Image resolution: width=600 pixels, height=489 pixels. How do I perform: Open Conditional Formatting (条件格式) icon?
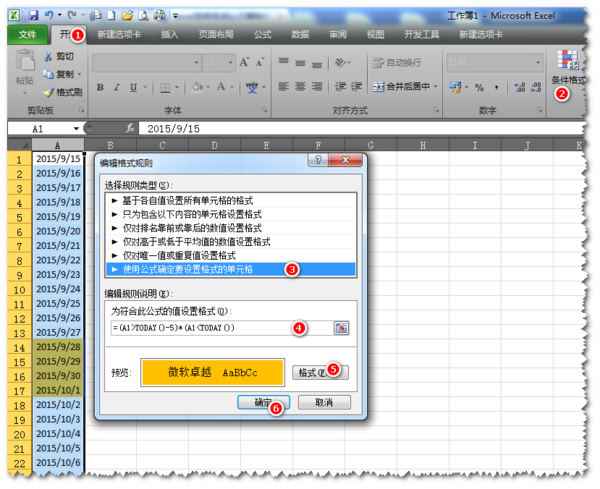click(x=568, y=64)
